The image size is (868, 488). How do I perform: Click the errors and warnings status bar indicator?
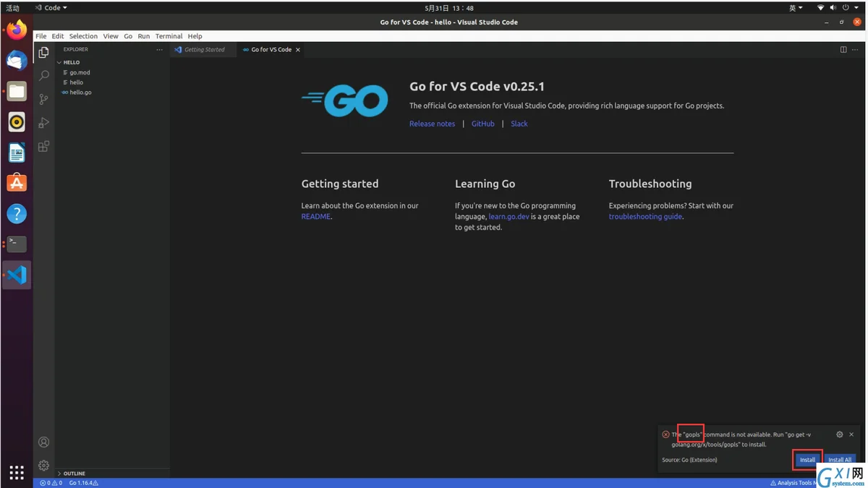pyautogui.click(x=51, y=483)
